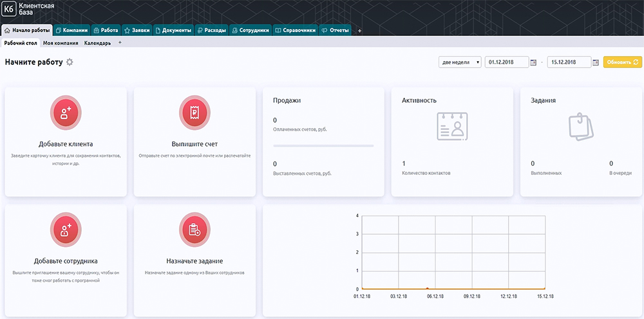The width and height of the screenshot is (644, 319).
Task: Click the Продажи card title
Action: click(x=287, y=100)
